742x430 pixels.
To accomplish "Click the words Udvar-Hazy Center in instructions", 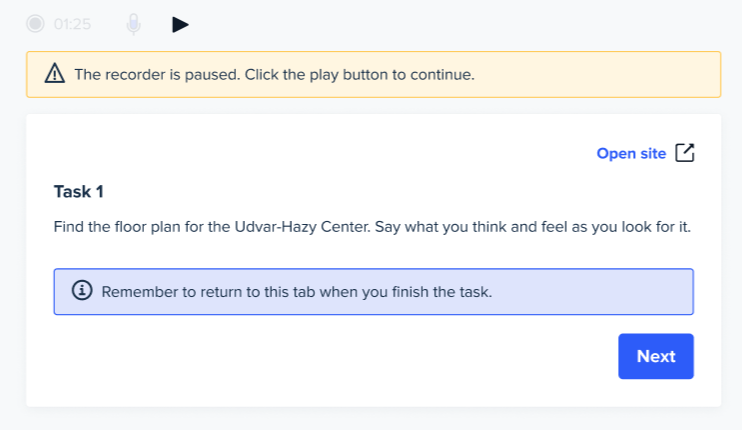I will [x=302, y=227].
